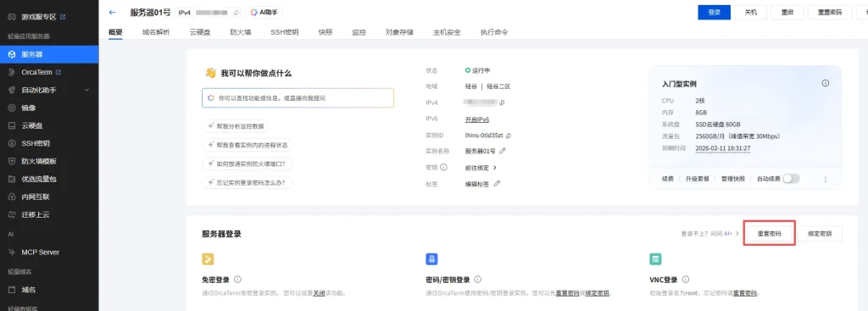Click 管理快照 on the instance card
Image resolution: width=868 pixels, height=311 pixels.
[x=733, y=179]
